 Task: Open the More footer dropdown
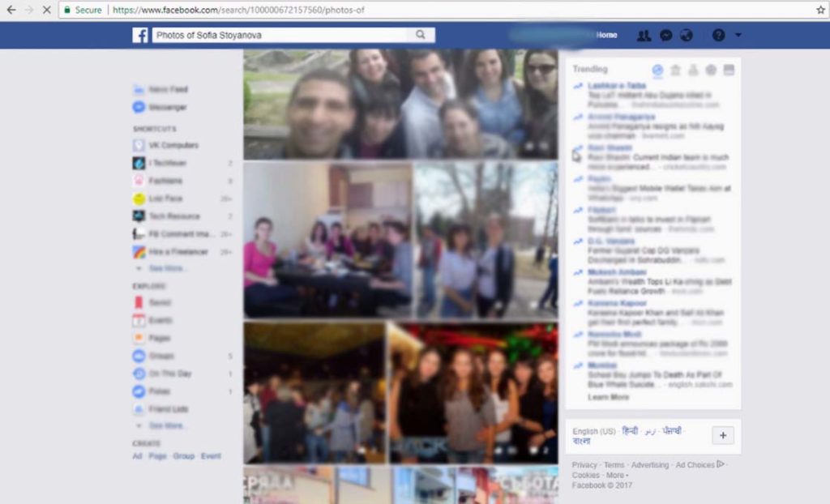[617, 475]
